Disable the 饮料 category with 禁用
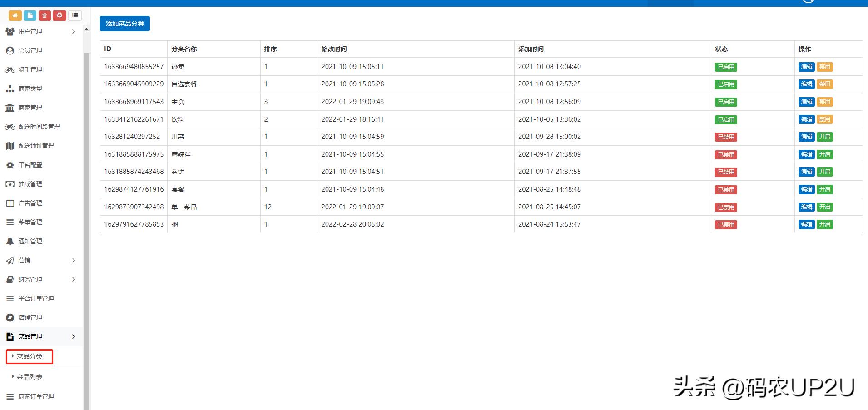 coord(825,119)
